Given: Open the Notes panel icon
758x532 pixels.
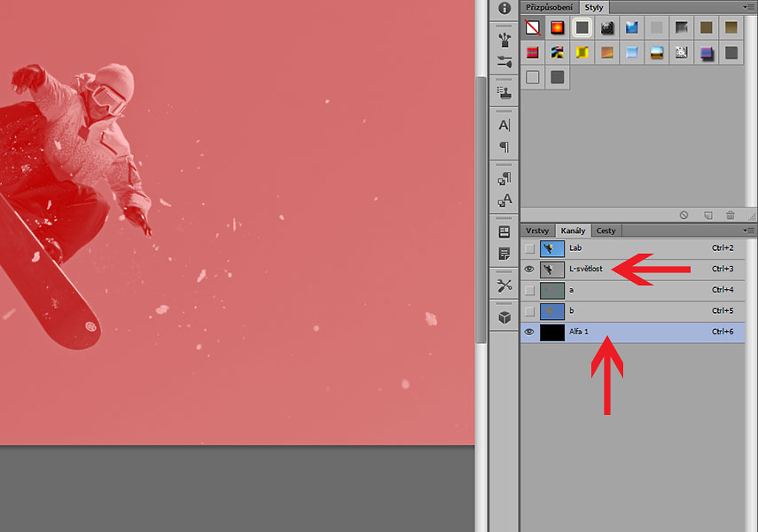Looking at the screenshot, I should (x=504, y=254).
